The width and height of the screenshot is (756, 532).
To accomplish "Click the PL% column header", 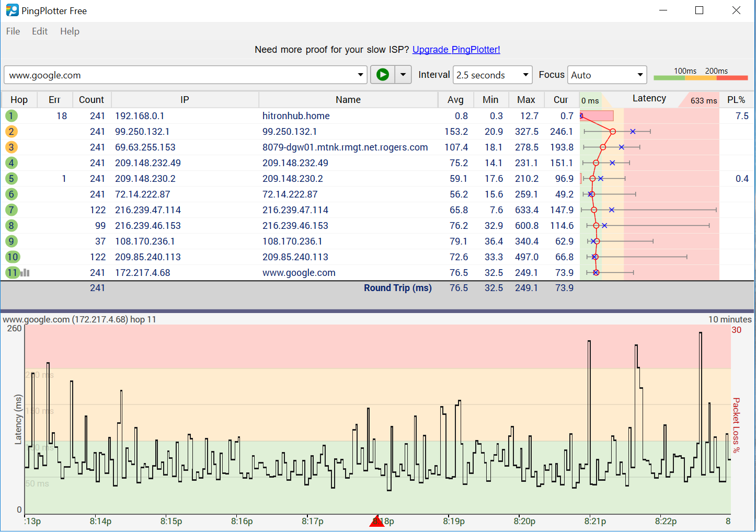I will [x=736, y=100].
